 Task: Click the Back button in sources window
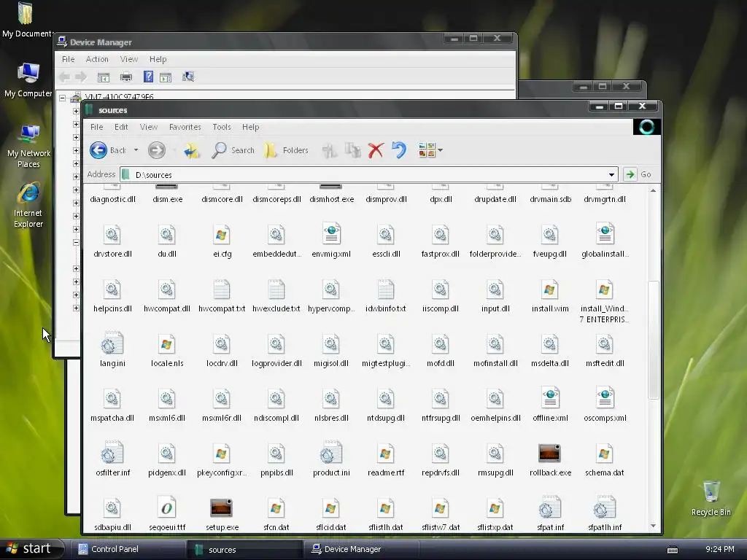(108, 150)
